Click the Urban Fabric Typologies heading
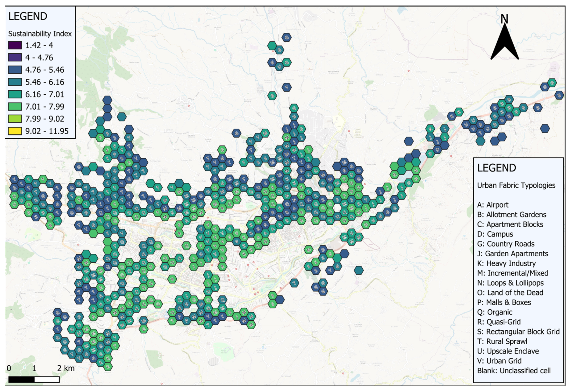Screen dimensions: 570x392 click(x=516, y=185)
